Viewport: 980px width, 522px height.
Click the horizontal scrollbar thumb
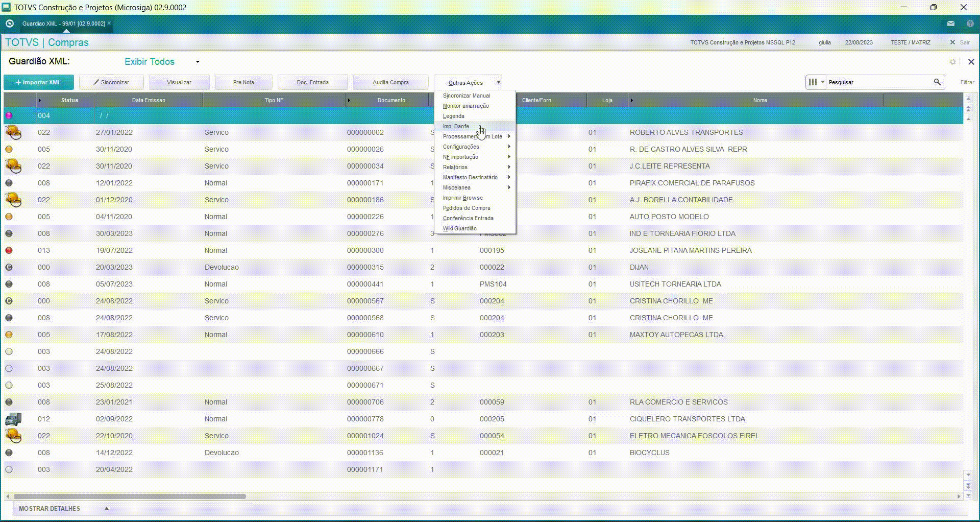[130, 496]
